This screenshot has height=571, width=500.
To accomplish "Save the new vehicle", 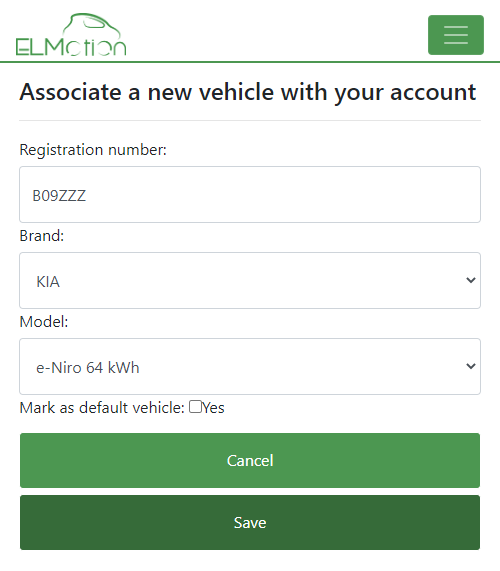I will [x=250, y=522].
